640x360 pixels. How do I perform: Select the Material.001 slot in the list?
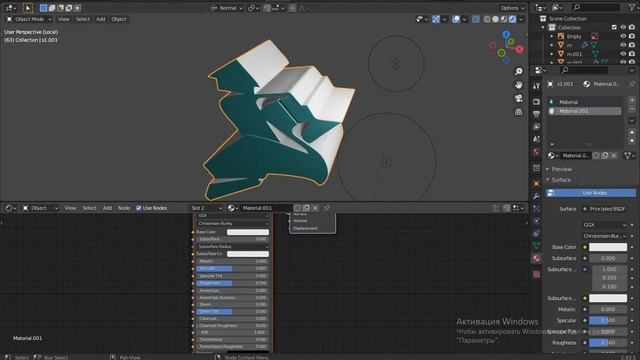point(585,111)
